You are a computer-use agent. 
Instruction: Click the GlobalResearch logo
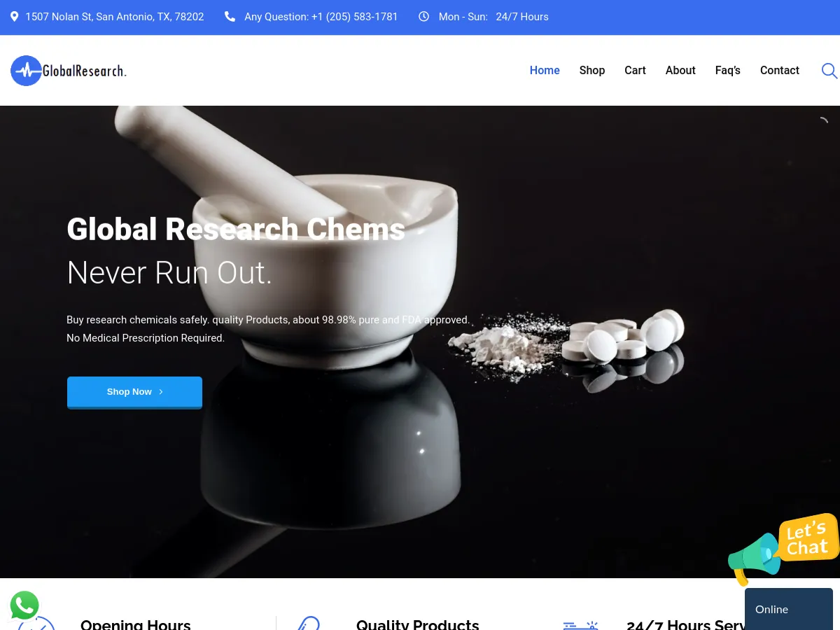[x=68, y=70]
